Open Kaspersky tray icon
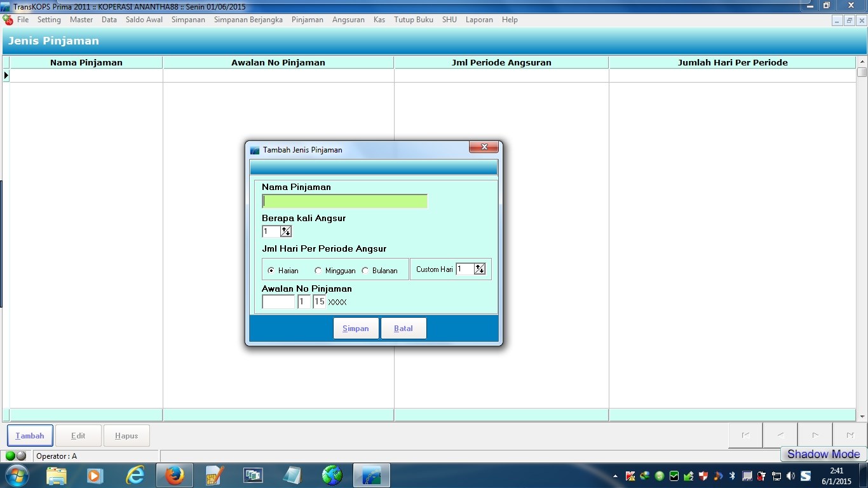 [630, 476]
